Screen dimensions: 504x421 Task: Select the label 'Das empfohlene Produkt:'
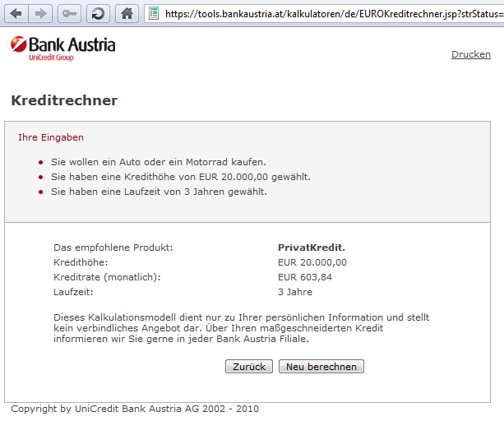coord(113,248)
